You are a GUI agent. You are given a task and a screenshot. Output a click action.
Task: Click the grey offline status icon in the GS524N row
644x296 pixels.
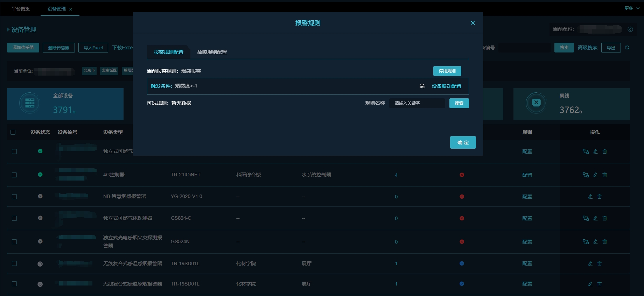(x=40, y=241)
